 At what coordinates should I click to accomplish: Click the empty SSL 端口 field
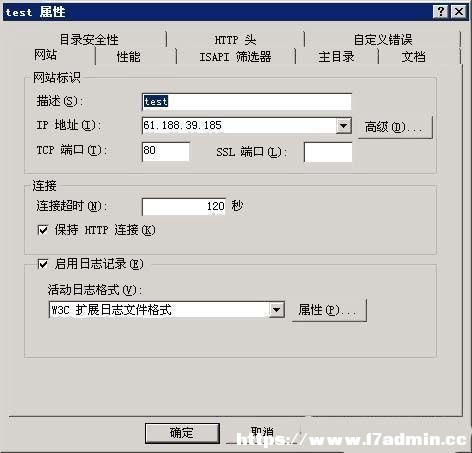(x=328, y=152)
